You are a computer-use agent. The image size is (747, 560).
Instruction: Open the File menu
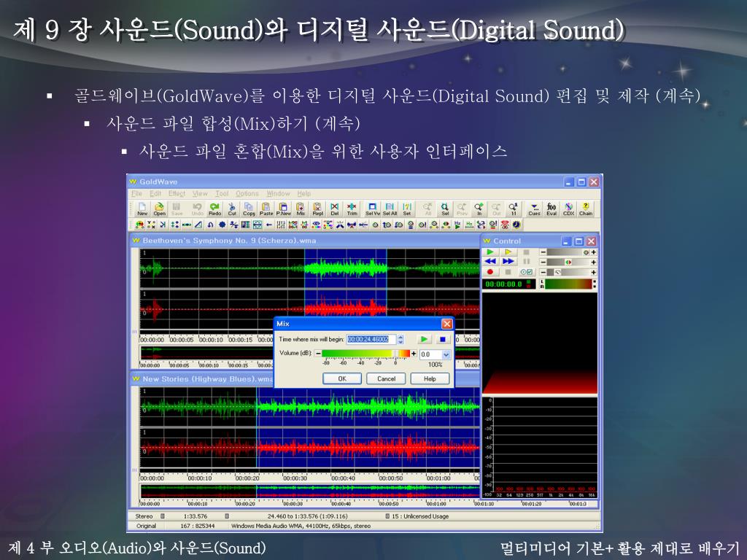(x=136, y=193)
